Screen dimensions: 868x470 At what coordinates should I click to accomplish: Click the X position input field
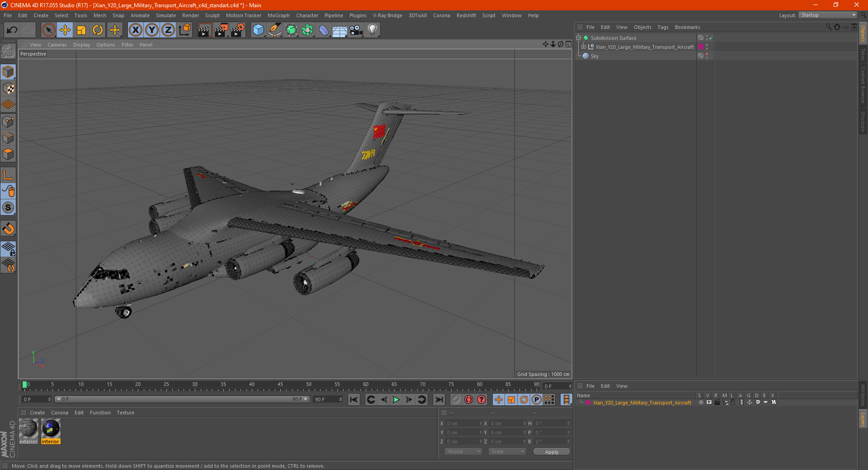(464, 423)
